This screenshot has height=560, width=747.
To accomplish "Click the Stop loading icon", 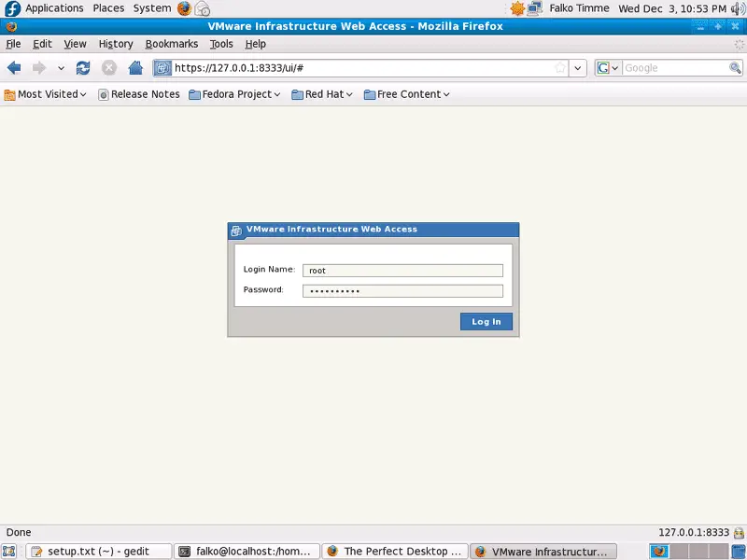I will (x=109, y=68).
